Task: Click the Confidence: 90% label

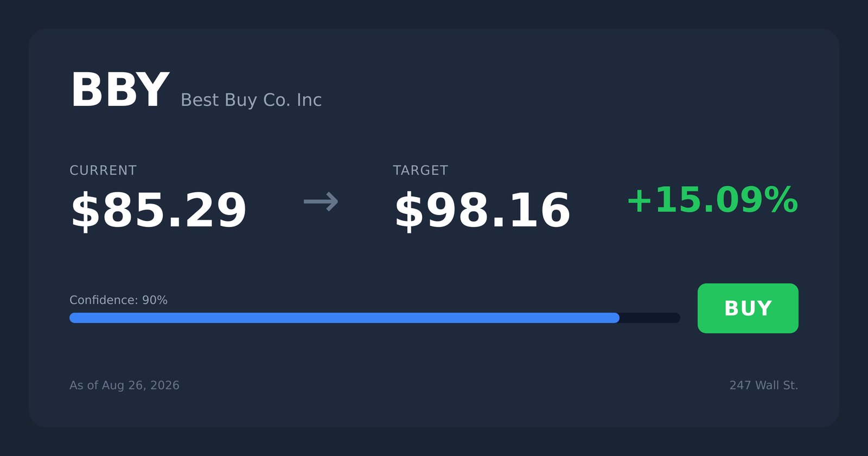Action: [x=118, y=300]
